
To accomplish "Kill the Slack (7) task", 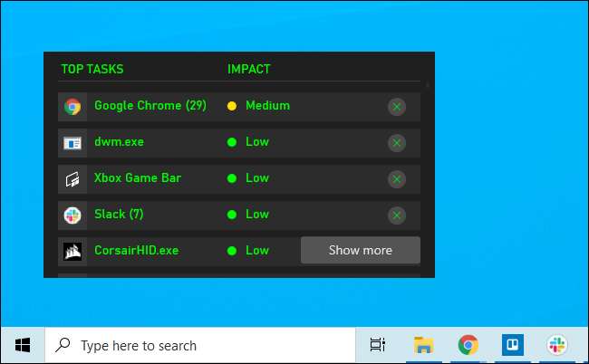I will point(397,216).
